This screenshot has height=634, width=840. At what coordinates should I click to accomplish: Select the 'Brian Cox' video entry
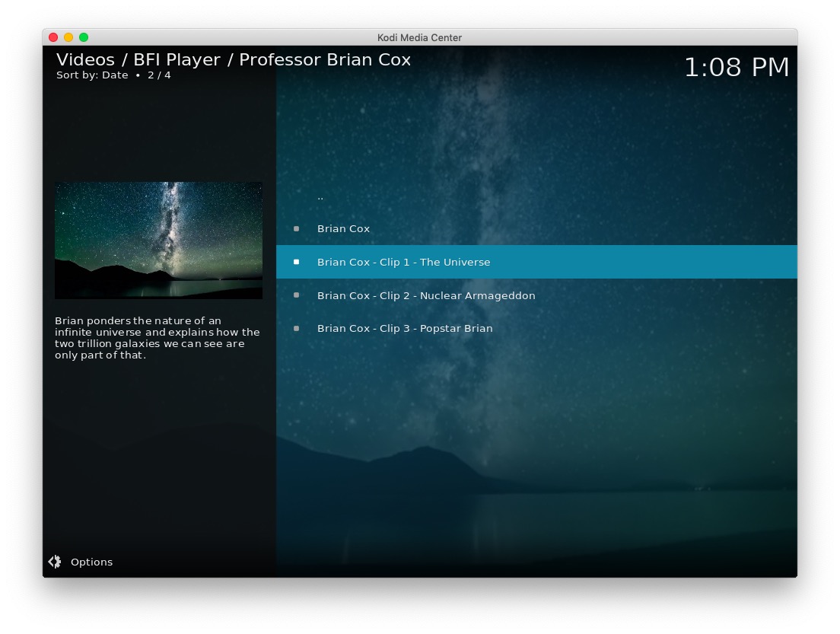(x=343, y=228)
